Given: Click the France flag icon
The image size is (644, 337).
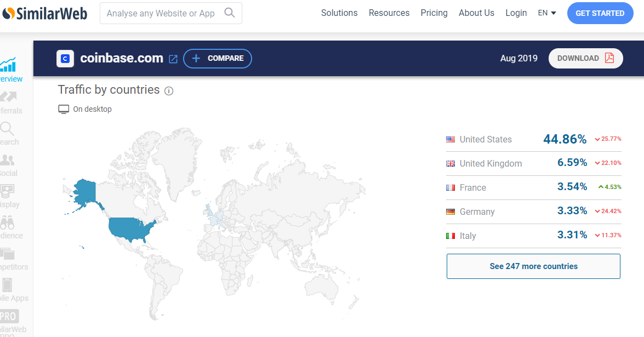Looking at the screenshot, I should coord(451,187).
